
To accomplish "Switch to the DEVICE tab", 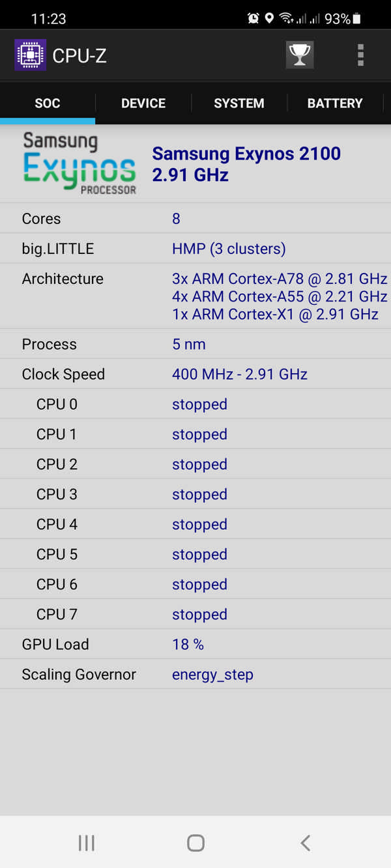I will click(x=143, y=103).
